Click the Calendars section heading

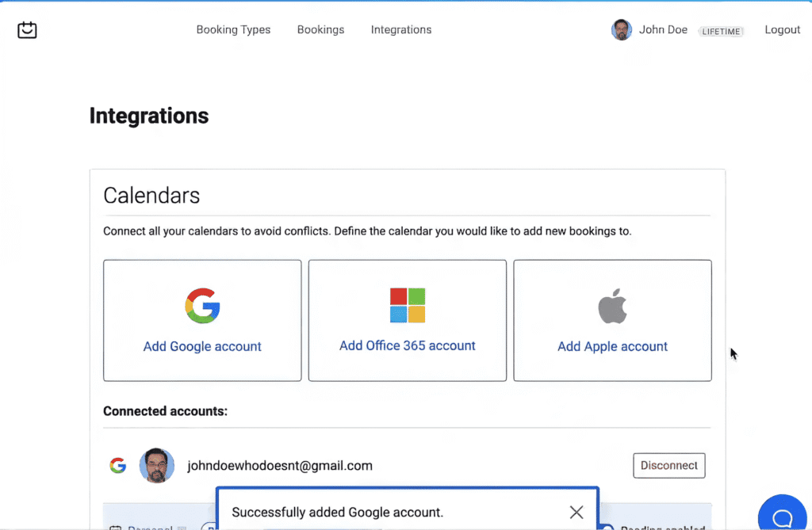click(x=151, y=196)
